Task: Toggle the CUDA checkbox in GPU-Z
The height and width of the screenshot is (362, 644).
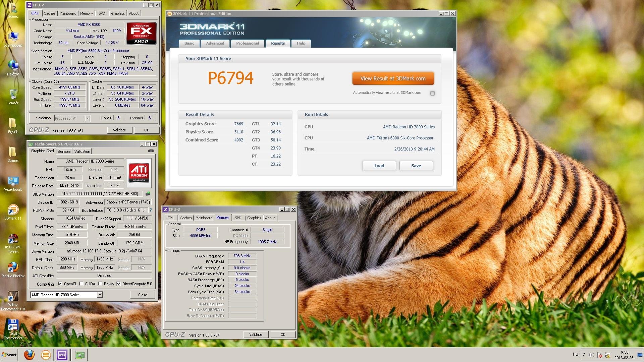Action: pos(81,284)
